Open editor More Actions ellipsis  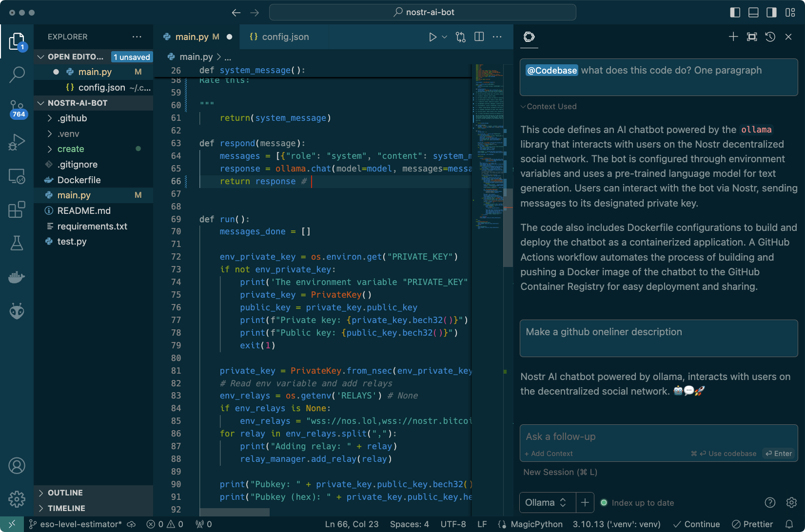point(497,37)
